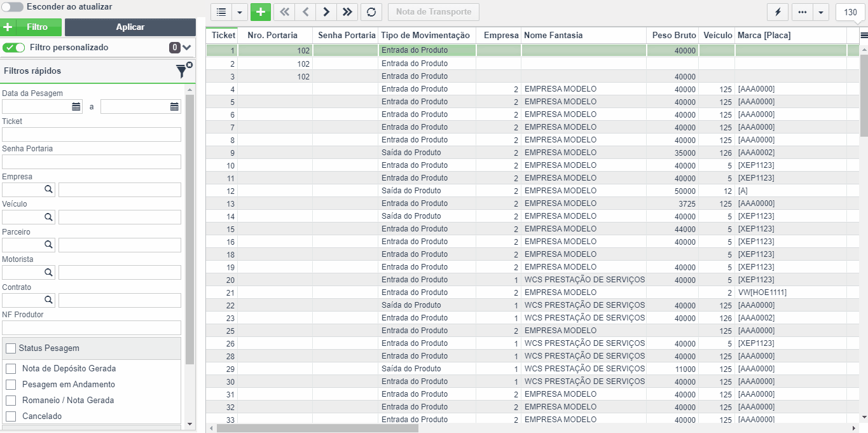Click the Aplicar button
Screen dimensions: 868x433
coord(130,27)
